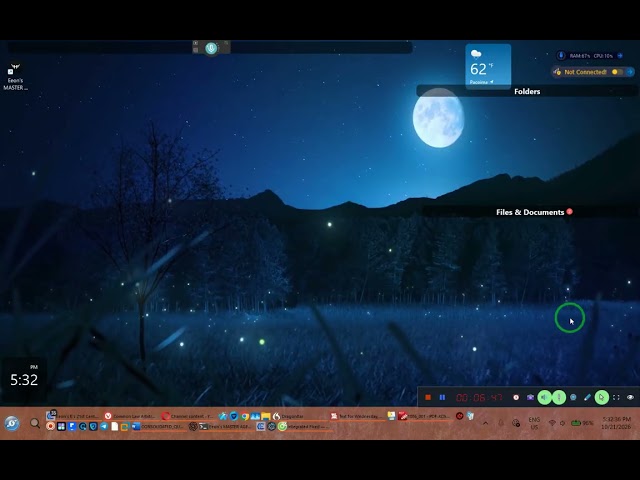The height and width of the screenshot is (480, 640).
Task: Click the tray microphone icon
Action: [501, 423]
